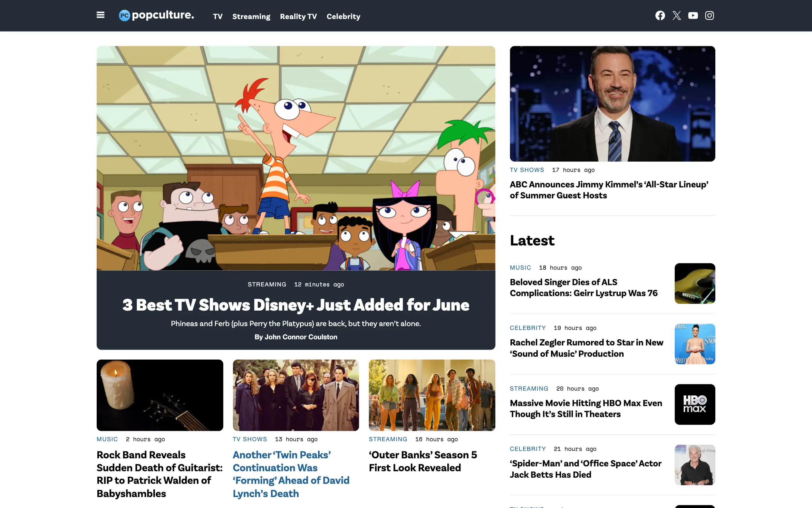The image size is (812, 508).
Task: Open 'Beloved Singer Dies of ALS Complications' article
Action: point(584,288)
